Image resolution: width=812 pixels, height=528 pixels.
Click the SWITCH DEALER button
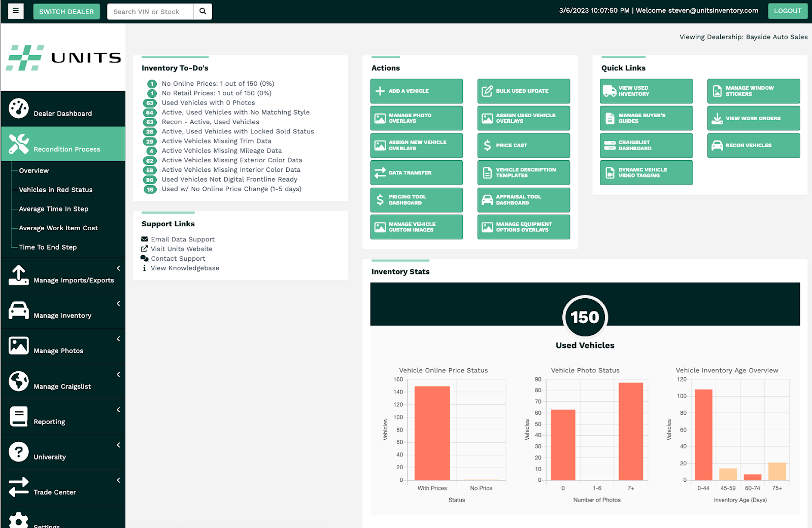pyautogui.click(x=66, y=11)
